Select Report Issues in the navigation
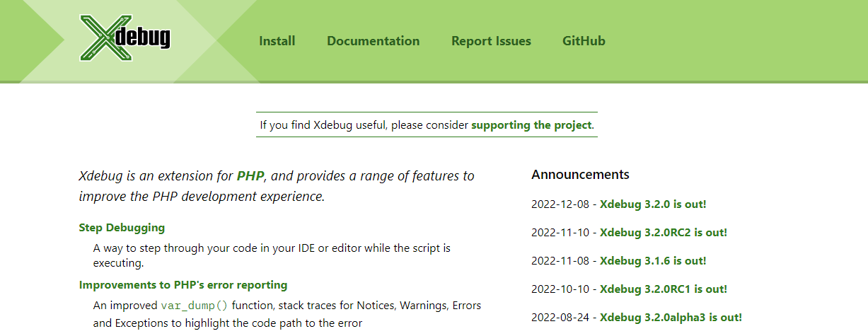 pos(491,41)
